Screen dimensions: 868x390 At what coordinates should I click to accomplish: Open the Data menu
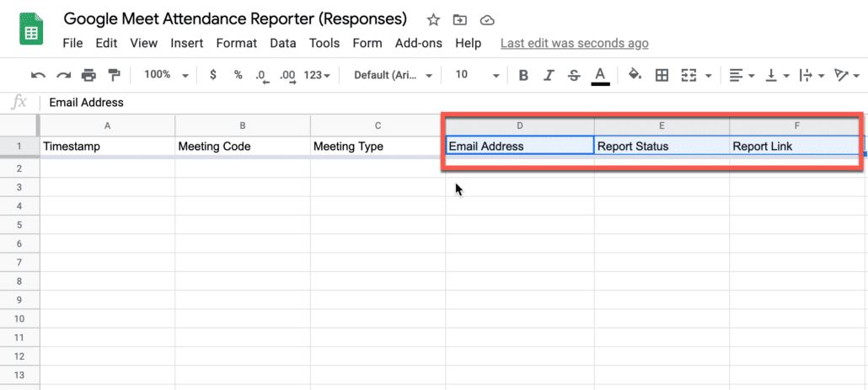tap(283, 43)
